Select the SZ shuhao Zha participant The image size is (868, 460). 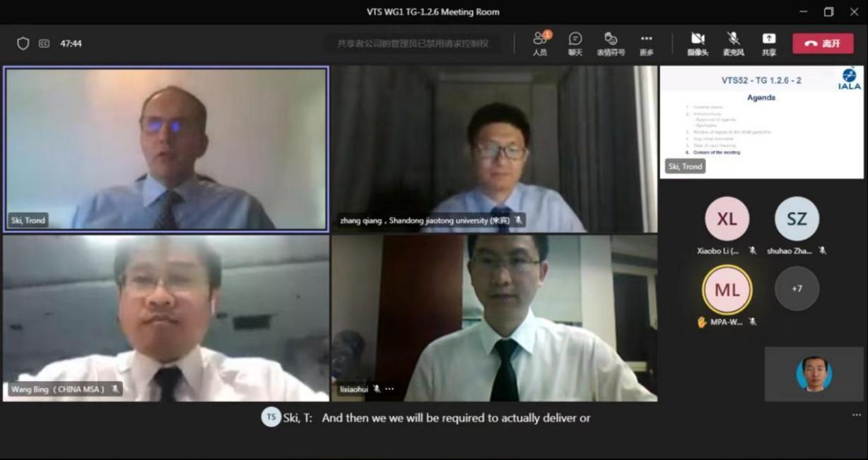pos(797,218)
